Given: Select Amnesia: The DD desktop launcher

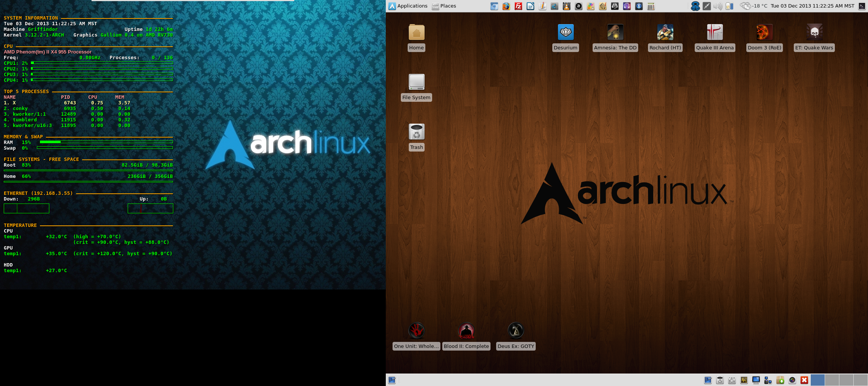Looking at the screenshot, I should [615, 38].
